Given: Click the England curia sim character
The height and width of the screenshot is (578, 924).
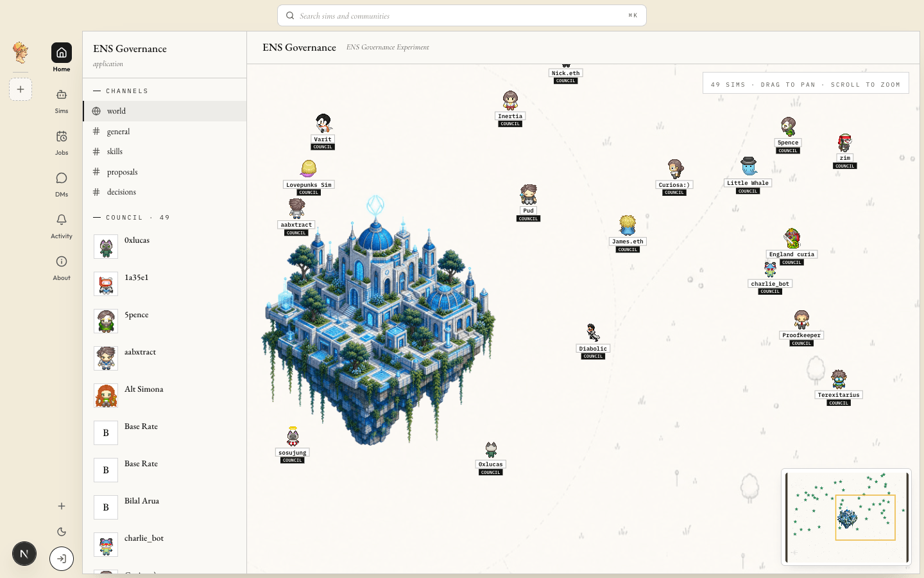Looking at the screenshot, I should (792, 239).
